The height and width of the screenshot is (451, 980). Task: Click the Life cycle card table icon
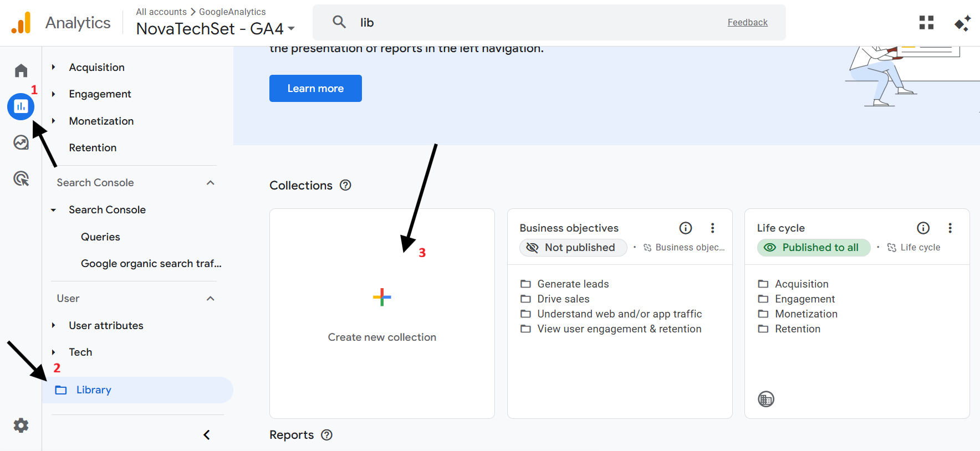pos(766,399)
